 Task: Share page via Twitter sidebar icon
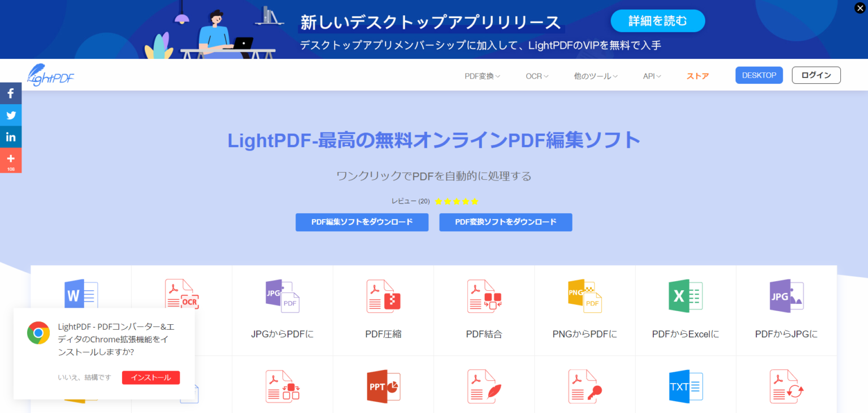pos(11,115)
